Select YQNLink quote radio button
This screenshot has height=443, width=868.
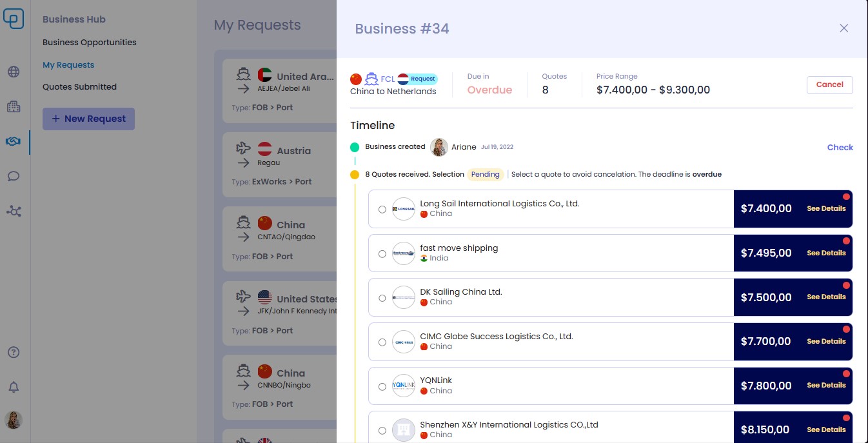382,387
